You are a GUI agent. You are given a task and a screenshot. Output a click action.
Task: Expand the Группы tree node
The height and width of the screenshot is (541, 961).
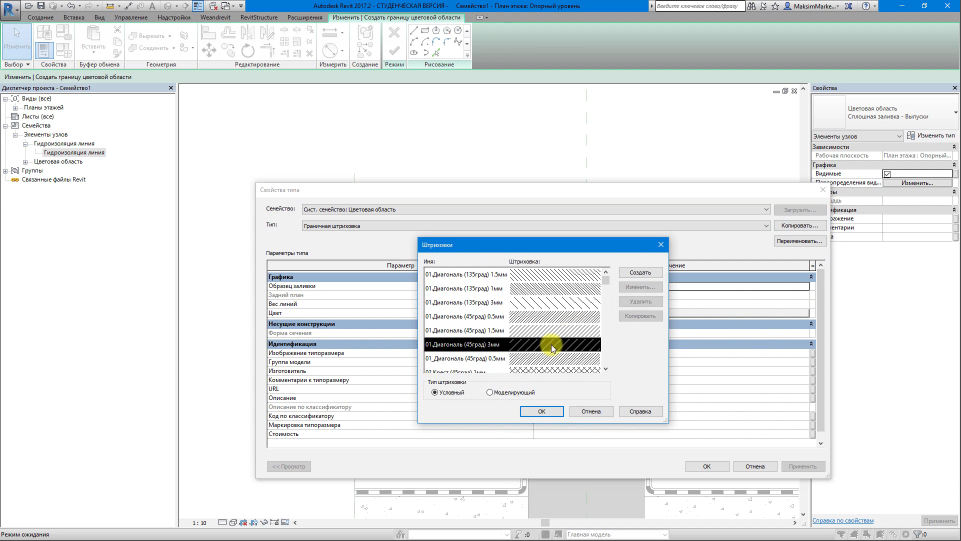[x=6, y=171]
